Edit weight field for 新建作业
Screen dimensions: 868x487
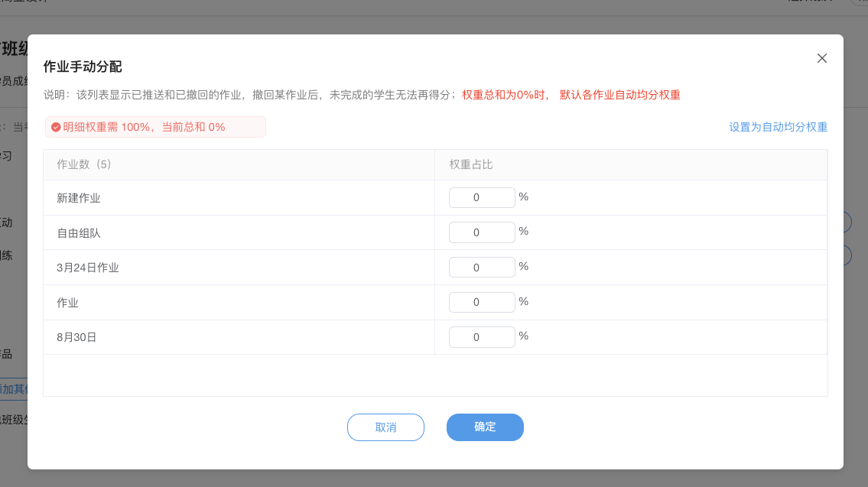pos(482,197)
